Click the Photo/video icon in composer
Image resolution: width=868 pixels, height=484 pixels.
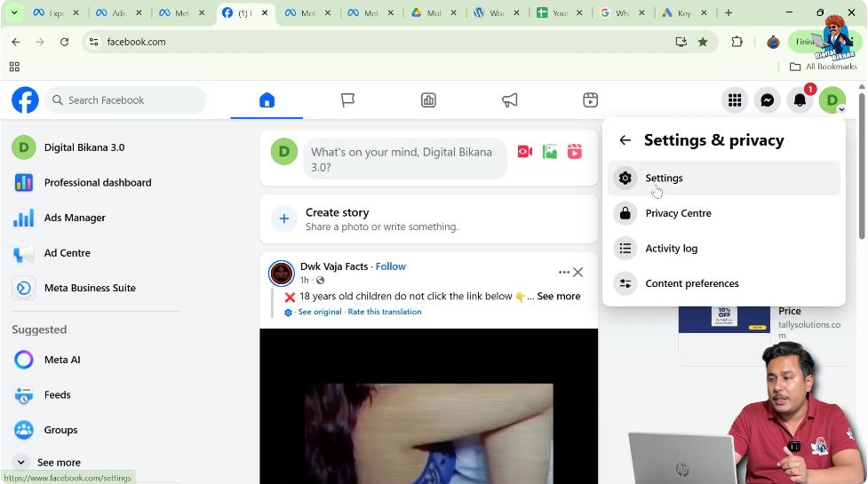click(550, 152)
